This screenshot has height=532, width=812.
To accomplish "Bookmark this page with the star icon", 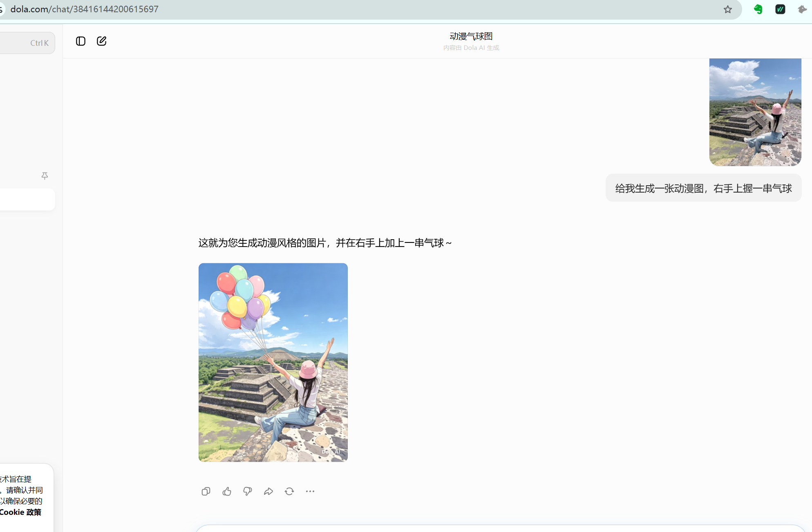I will (x=728, y=9).
